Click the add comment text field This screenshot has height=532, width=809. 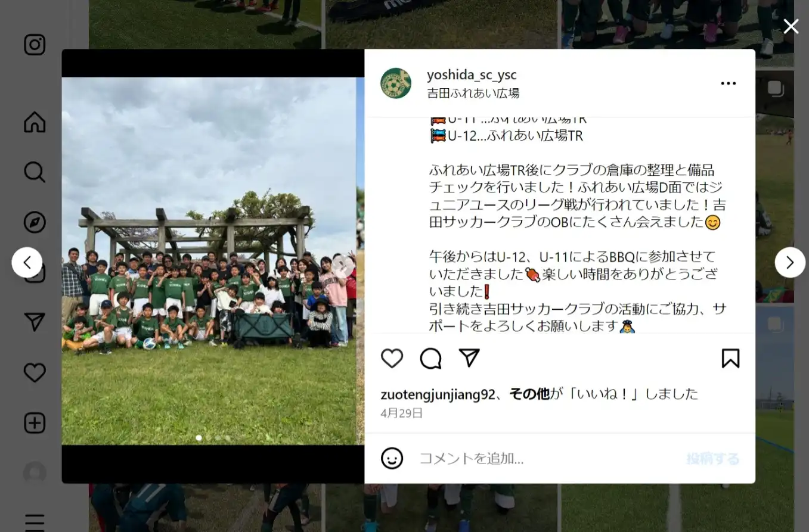coord(548,458)
